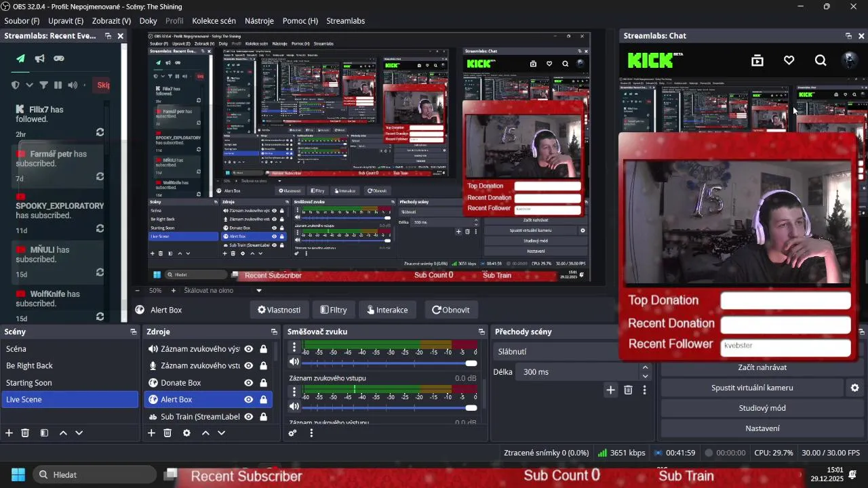
Task: Open the Kick profile avatar menu
Action: [849, 60]
